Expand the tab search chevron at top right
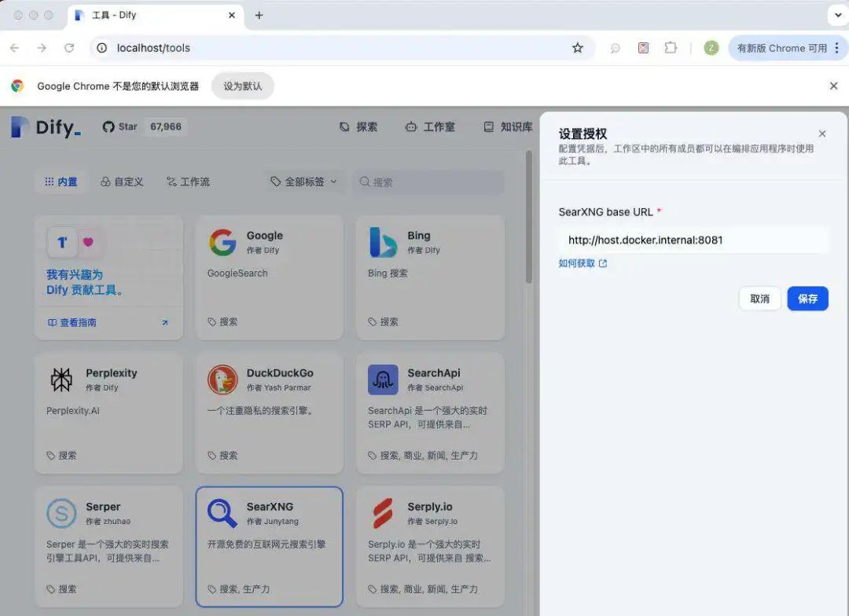The width and height of the screenshot is (849, 616). [x=838, y=15]
